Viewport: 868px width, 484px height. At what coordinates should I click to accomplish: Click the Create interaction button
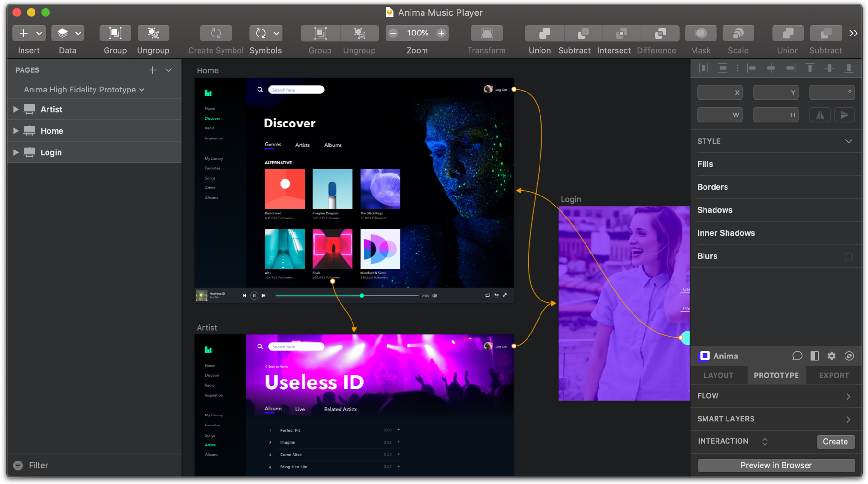835,442
